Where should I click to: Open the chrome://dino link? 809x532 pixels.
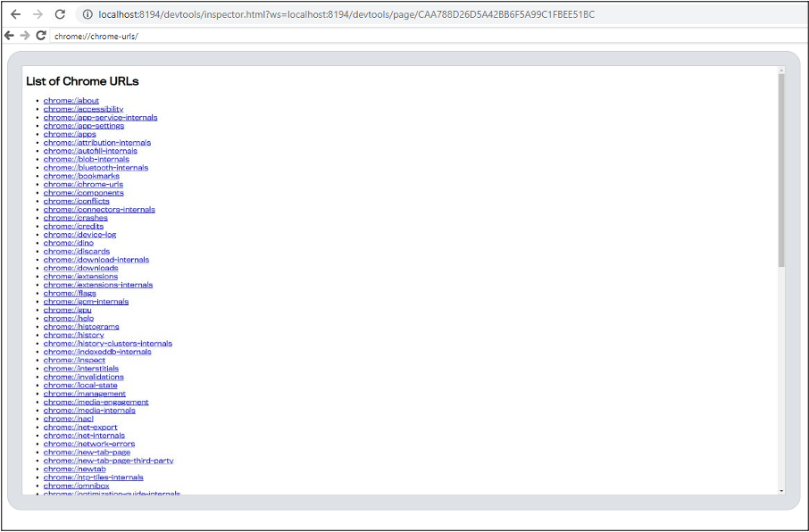point(69,243)
